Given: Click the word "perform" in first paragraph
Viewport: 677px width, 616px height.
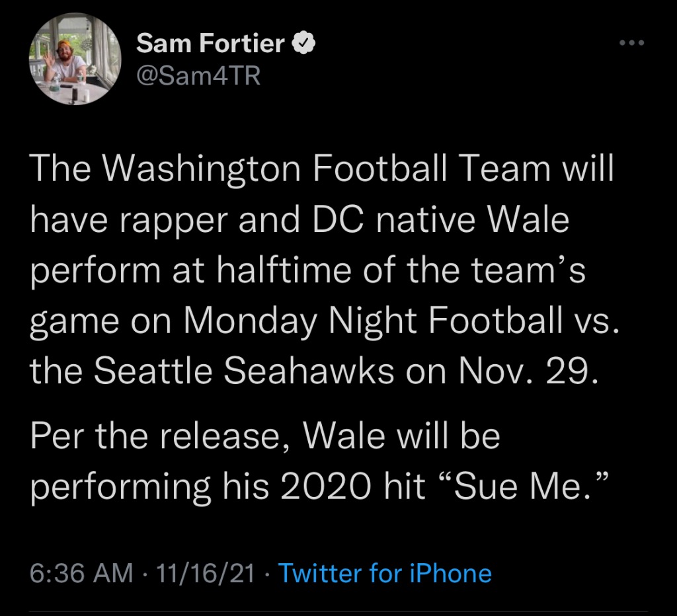Looking at the screenshot, I should (95, 272).
